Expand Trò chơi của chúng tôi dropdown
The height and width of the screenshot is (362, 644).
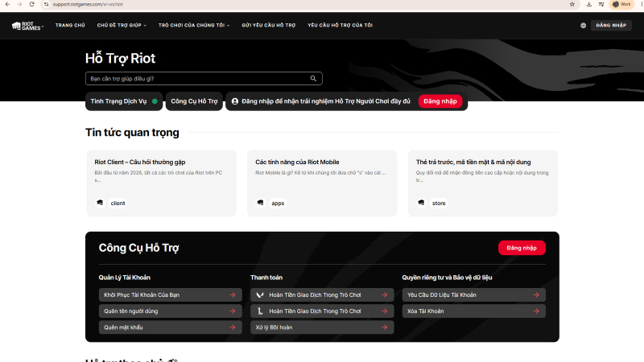pos(194,26)
